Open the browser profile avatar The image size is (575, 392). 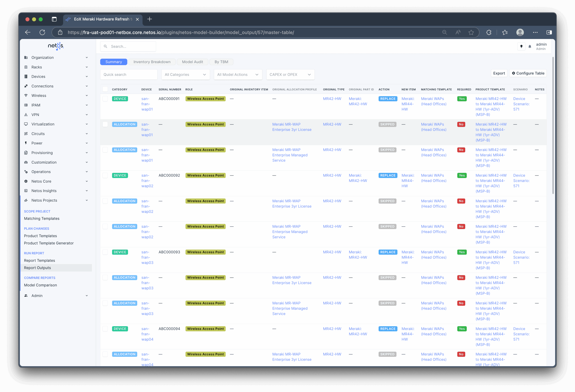tap(520, 32)
